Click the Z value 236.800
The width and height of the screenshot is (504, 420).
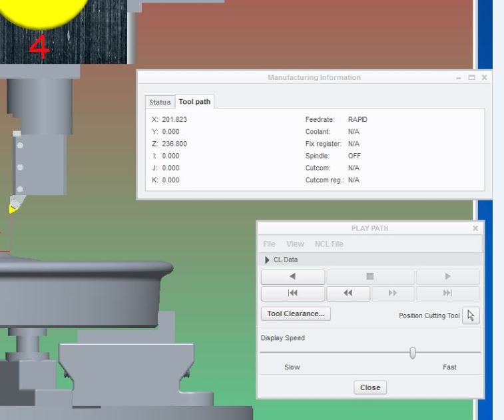tap(174, 144)
